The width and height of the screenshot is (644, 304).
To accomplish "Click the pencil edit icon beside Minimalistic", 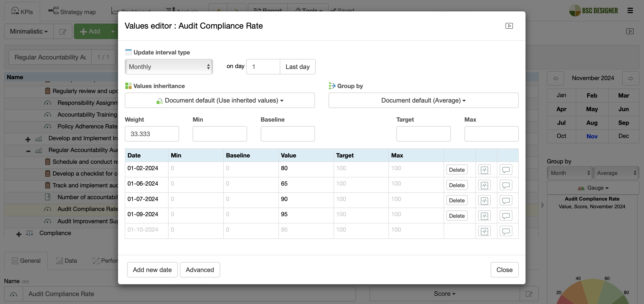I will click(x=62, y=31).
